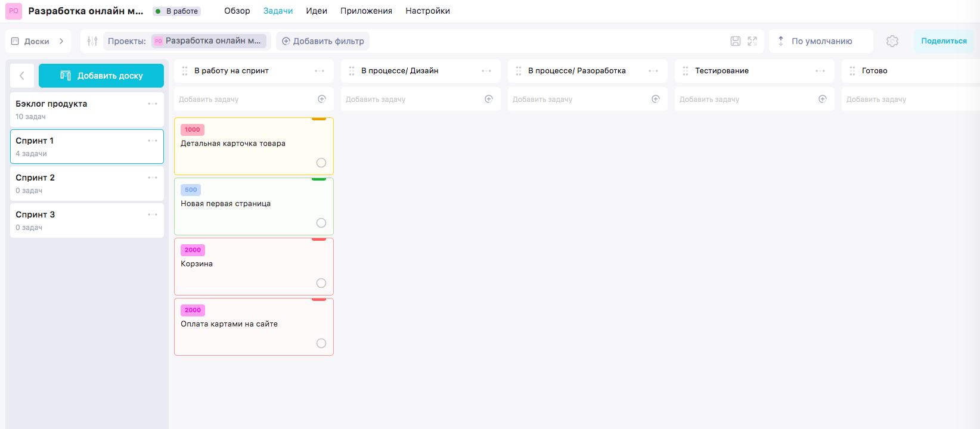This screenshot has height=429, width=980.
Task: Open options for Тестирование column
Action: (820, 71)
